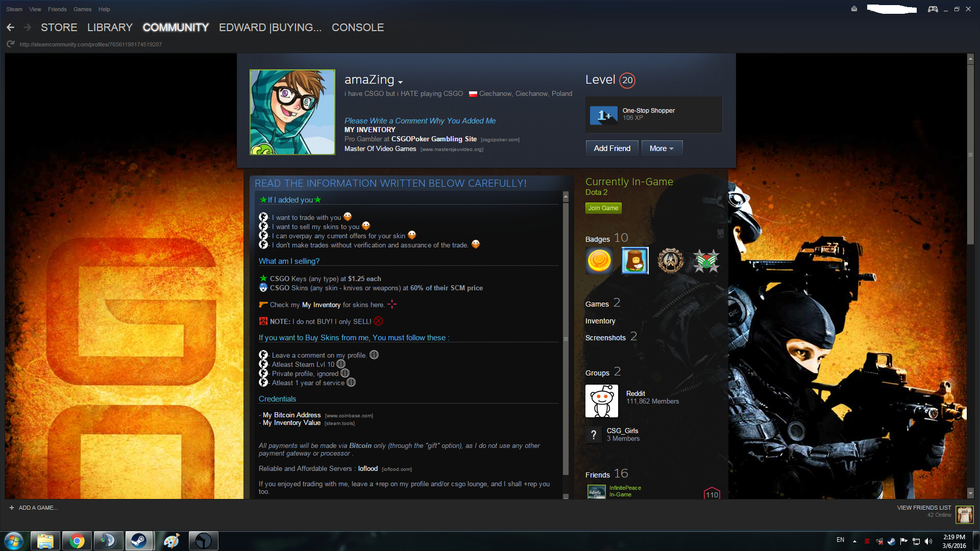This screenshot has width=980, height=551.
Task: Open Big Picture mode controller icon
Action: pyautogui.click(x=933, y=9)
